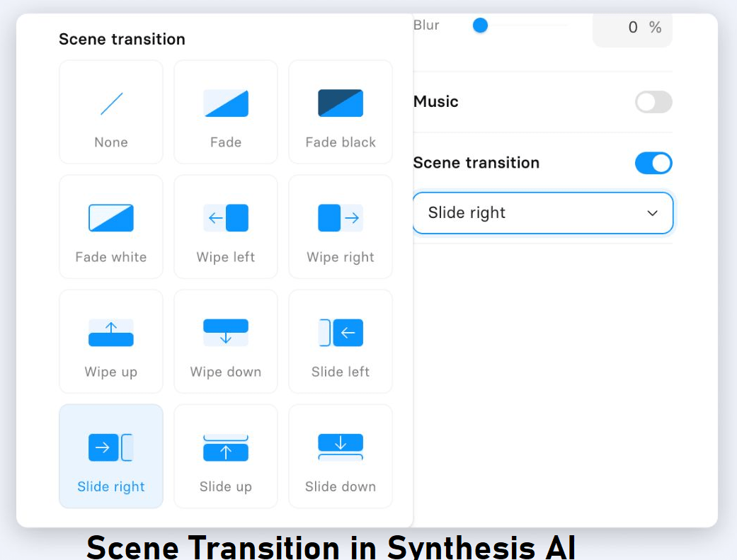The width and height of the screenshot is (737, 560).
Task: Click the Blur label
Action: click(425, 24)
